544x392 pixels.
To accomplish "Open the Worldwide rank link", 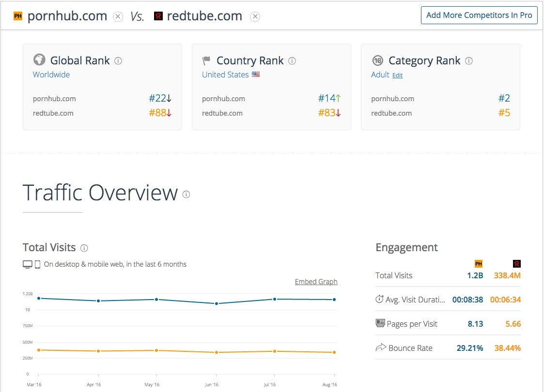I will [x=51, y=75].
